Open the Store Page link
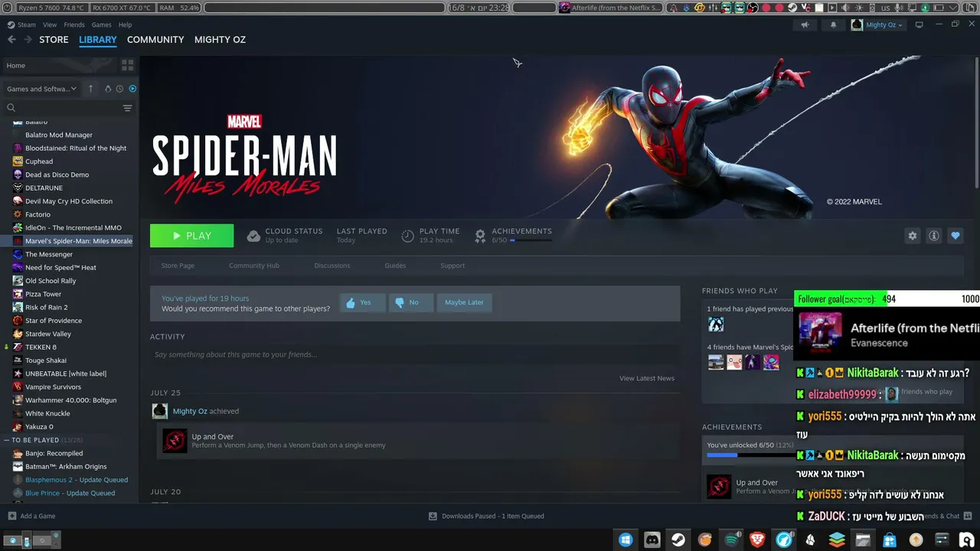 click(178, 266)
